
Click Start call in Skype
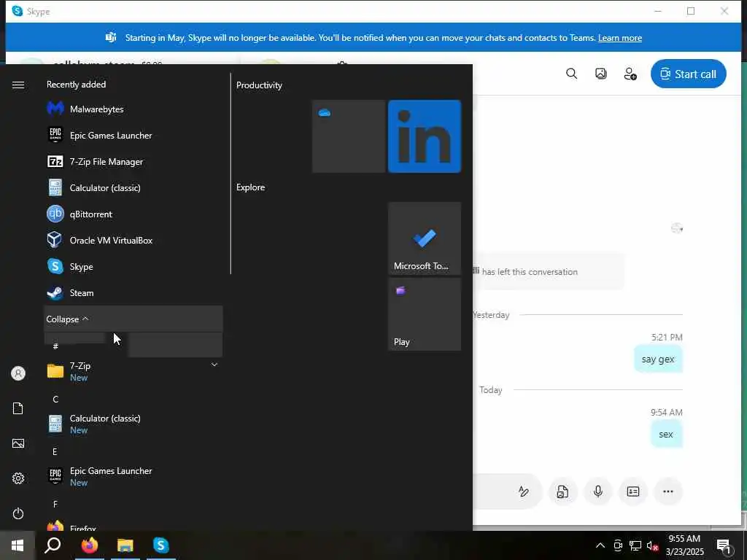[689, 74]
